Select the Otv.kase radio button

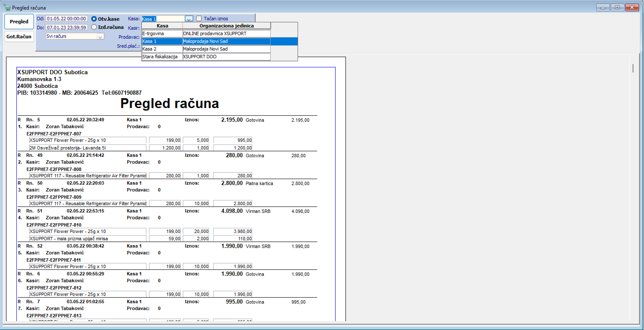[x=94, y=19]
